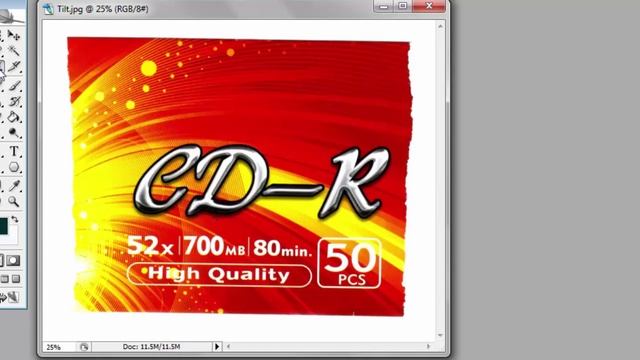Click the 25% zoom field in the status bar
This screenshot has height=360, width=640.
(x=59, y=347)
